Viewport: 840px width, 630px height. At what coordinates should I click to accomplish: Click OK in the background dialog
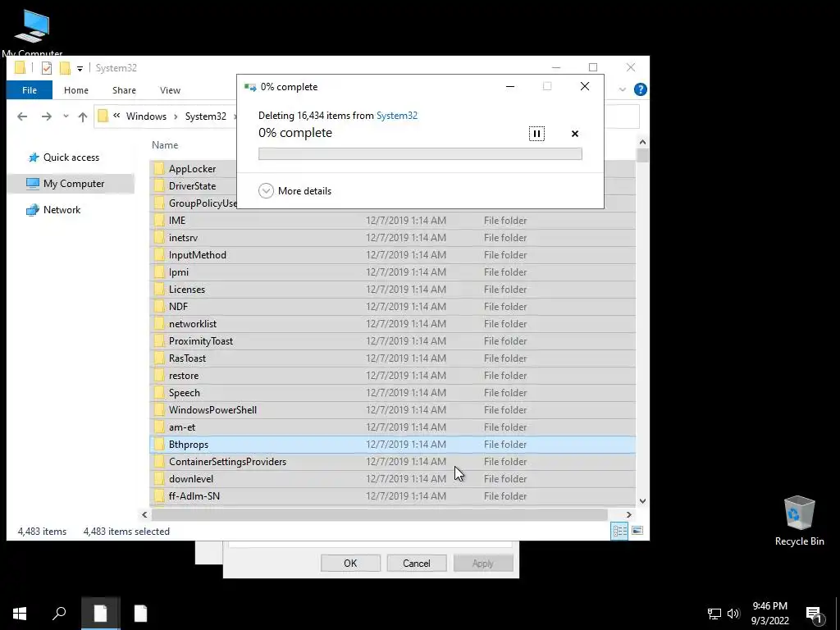click(350, 563)
